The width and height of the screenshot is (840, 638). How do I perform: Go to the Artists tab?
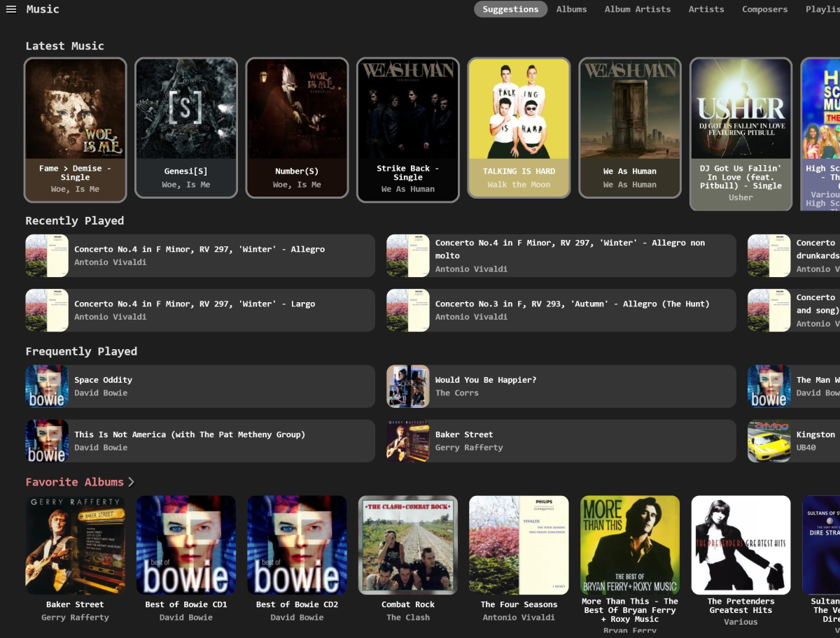pyautogui.click(x=706, y=9)
